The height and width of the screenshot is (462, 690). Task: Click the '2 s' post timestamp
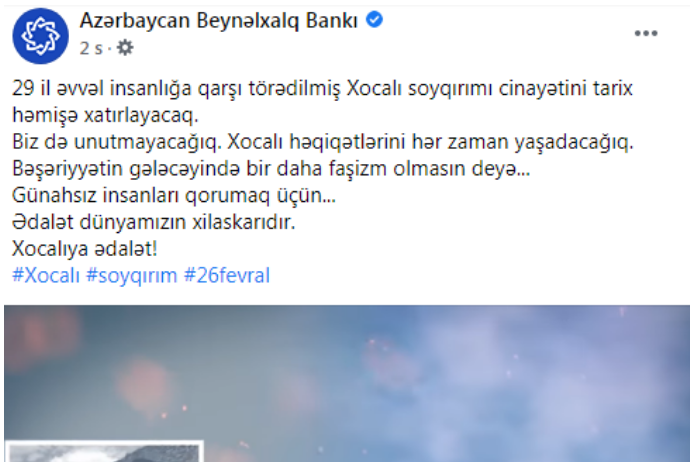(91, 48)
